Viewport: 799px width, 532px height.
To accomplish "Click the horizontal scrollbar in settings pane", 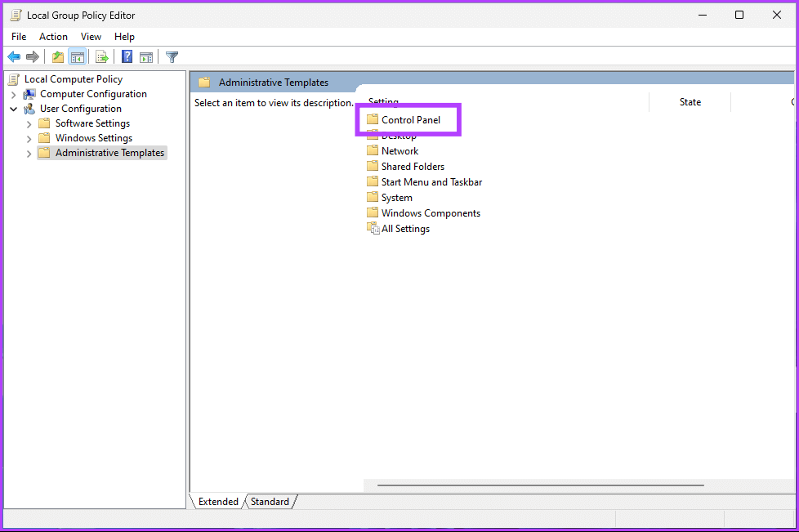I will 540,485.
